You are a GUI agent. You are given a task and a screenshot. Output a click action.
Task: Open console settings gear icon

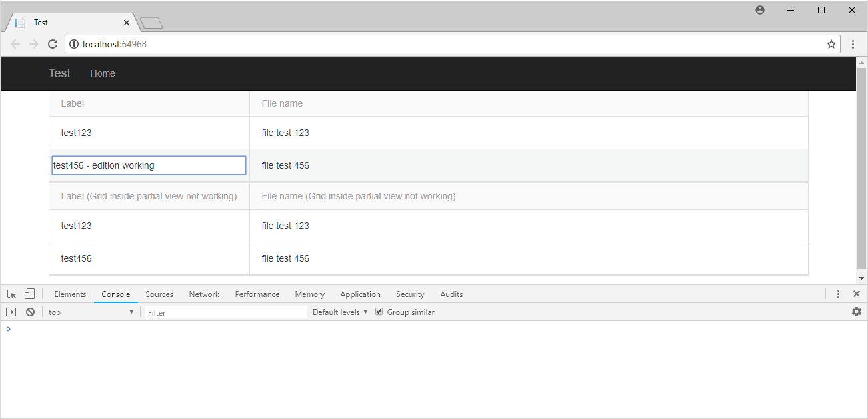pos(857,312)
